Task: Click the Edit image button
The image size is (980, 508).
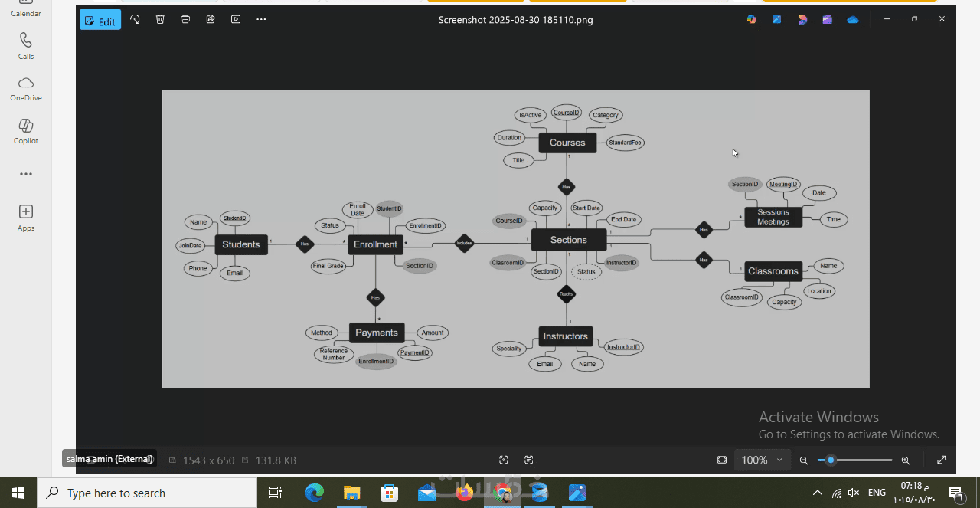Action: (x=100, y=20)
